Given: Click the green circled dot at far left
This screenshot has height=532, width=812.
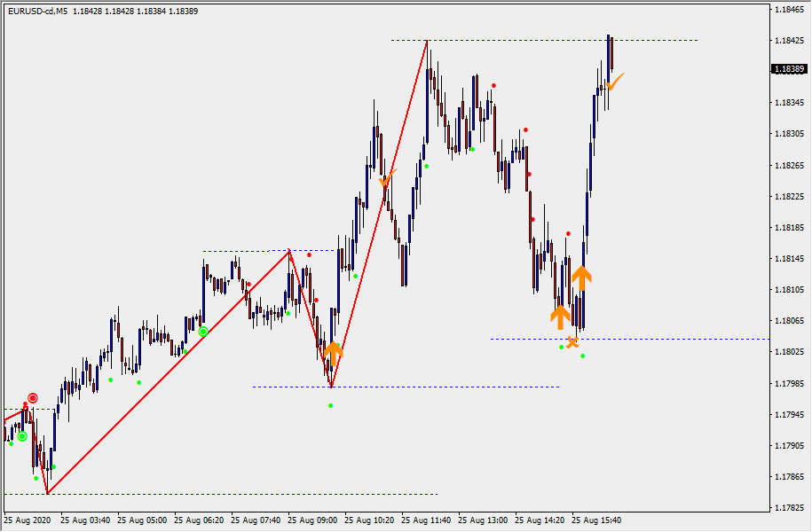Looking at the screenshot, I should (22, 435).
